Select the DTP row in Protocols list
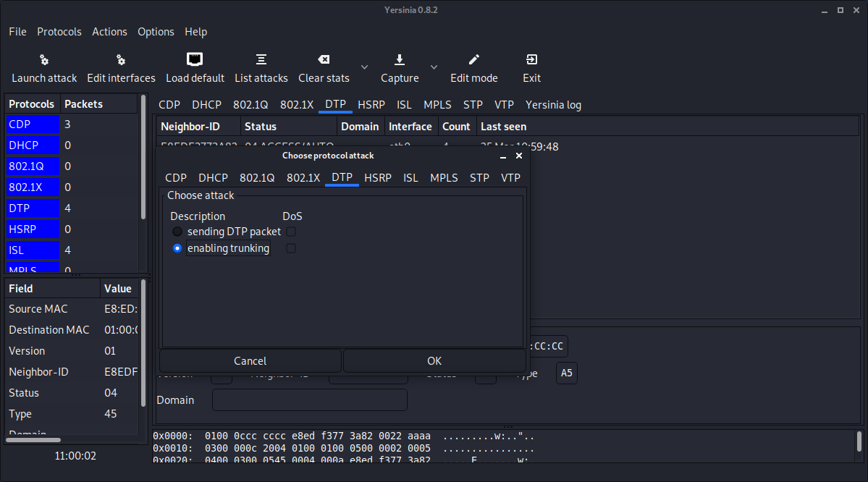Screen dimensions: 868x482 point(72,208)
